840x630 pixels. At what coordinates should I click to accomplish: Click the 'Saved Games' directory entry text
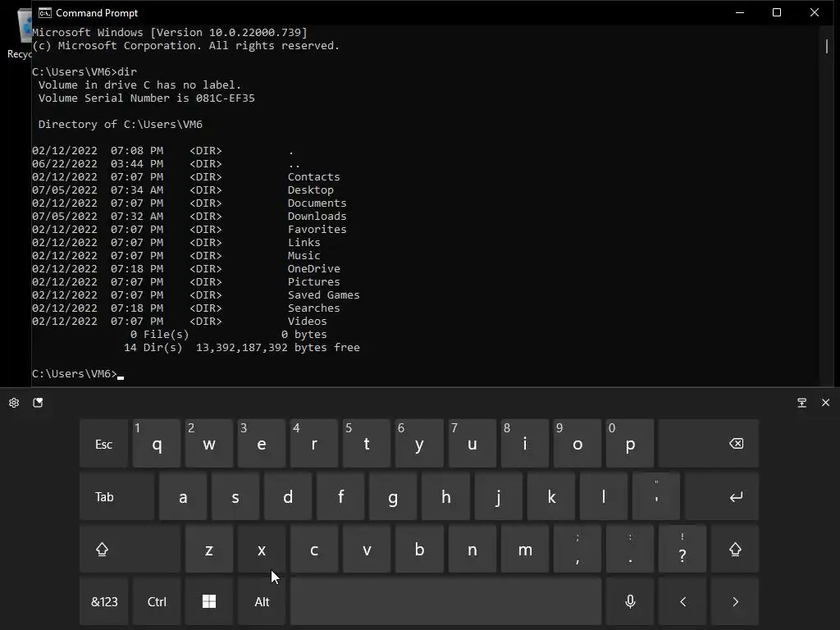(x=323, y=295)
